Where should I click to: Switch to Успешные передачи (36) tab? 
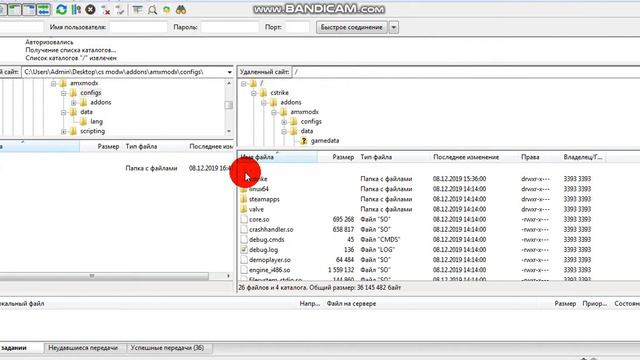pyautogui.click(x=167, y=348)
